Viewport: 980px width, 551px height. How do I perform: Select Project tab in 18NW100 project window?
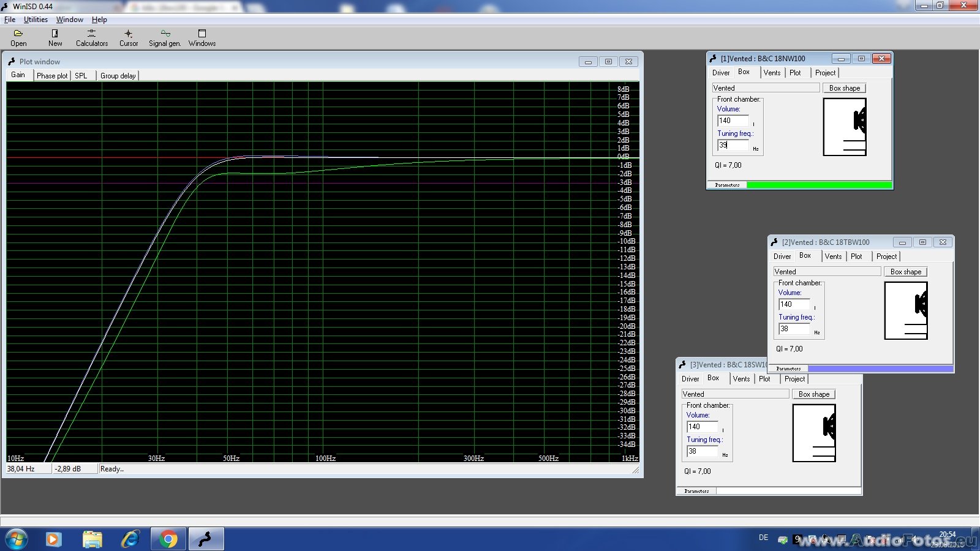pos(825,73)
